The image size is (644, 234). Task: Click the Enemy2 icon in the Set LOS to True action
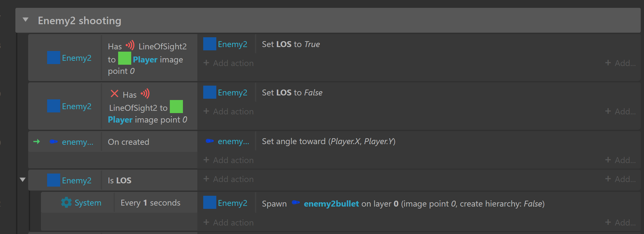[209, 44]
